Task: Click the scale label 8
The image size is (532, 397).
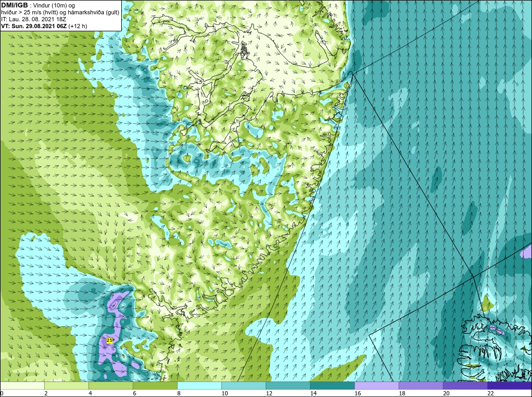Action: pyautogui.click(x=179, y=393)
